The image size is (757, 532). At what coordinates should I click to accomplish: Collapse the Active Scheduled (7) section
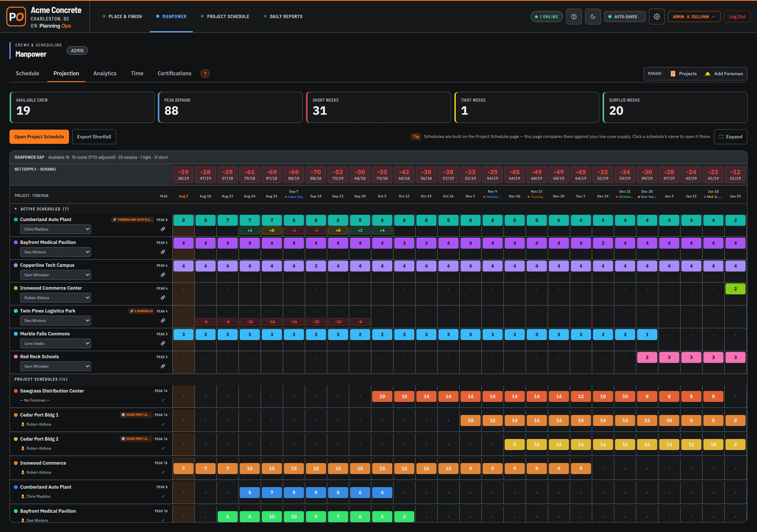coord(16,209)
